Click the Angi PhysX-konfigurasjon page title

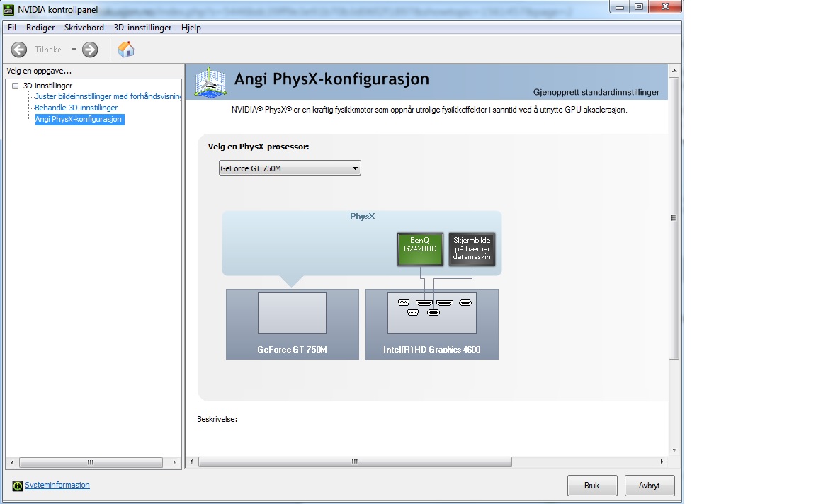331,79
